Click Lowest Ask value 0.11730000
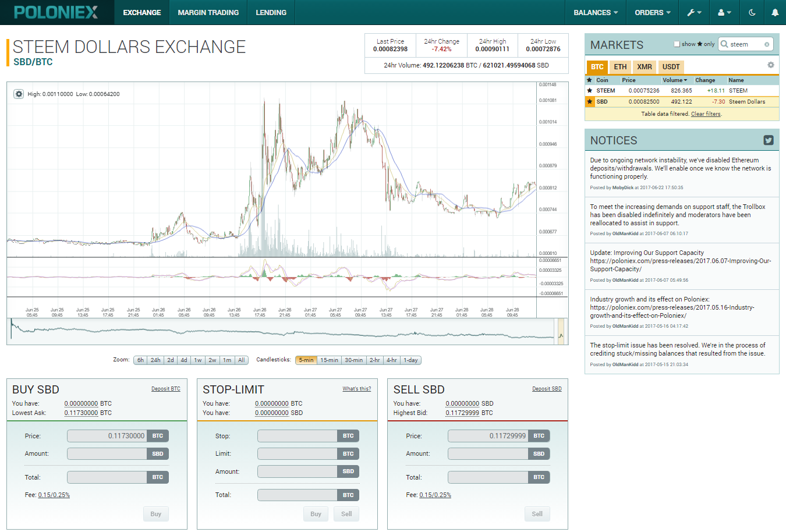This screenshot has width=786, height=532. 81,413
